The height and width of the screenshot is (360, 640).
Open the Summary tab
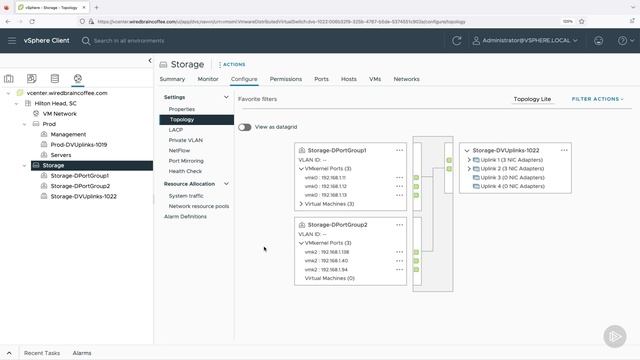pos(172,79)
